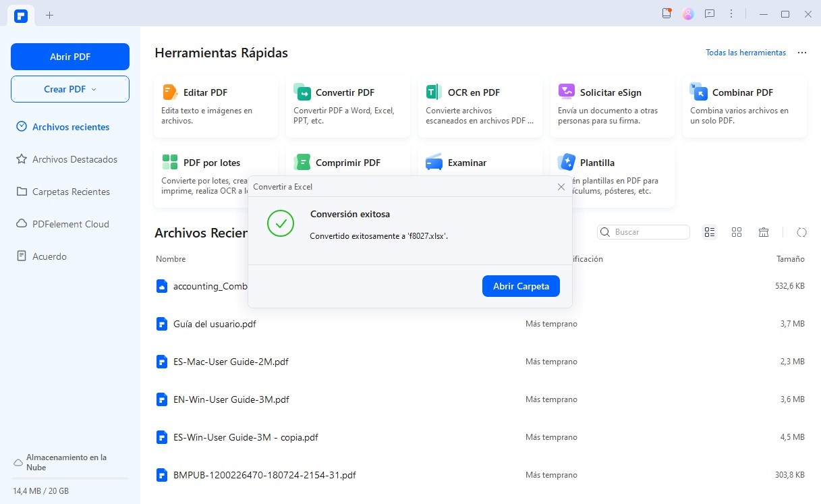Open the Combinar PDF tool
The image size is (821, 504).
[745, 107]
